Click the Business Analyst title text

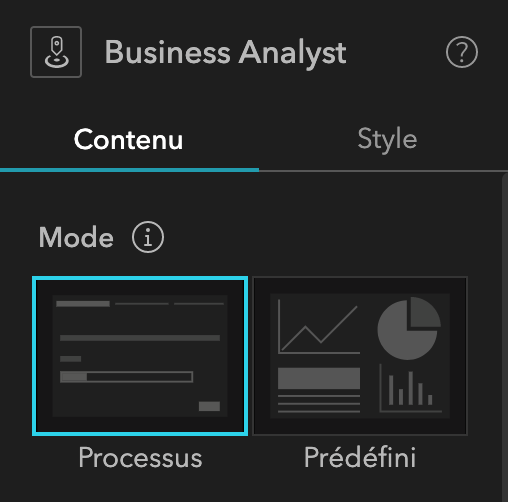coord(226,52)
